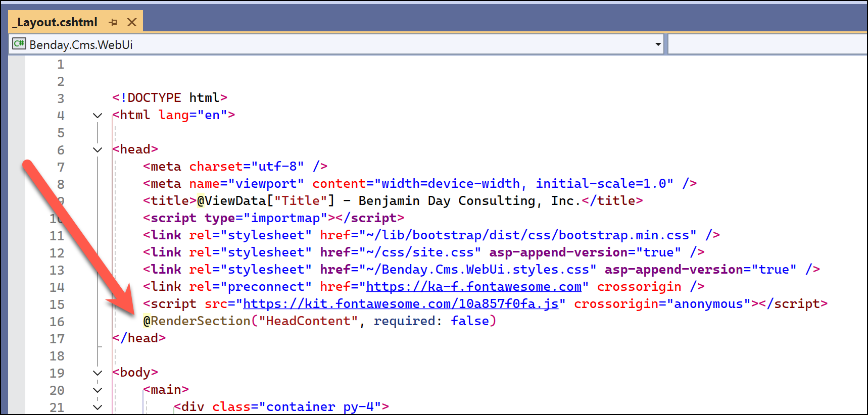Click the meta charset="utf-8" tag
Image resolution: width=868 pixels, height=415 pixels.
pos(235,167)
